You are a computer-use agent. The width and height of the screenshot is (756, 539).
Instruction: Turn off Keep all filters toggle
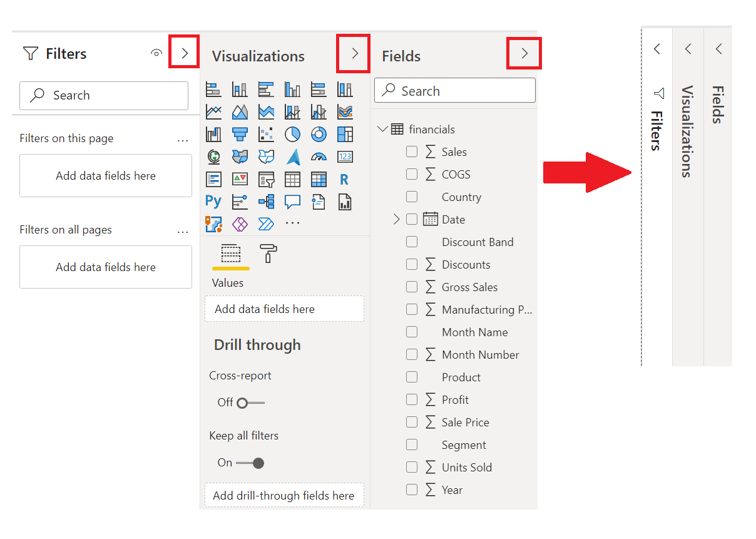point(250,463)
